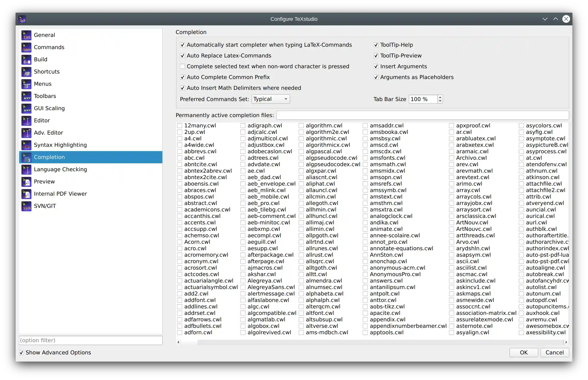Confirm settings with the OK button
Viewport: 588px width, 380px height.
(524, 352)
